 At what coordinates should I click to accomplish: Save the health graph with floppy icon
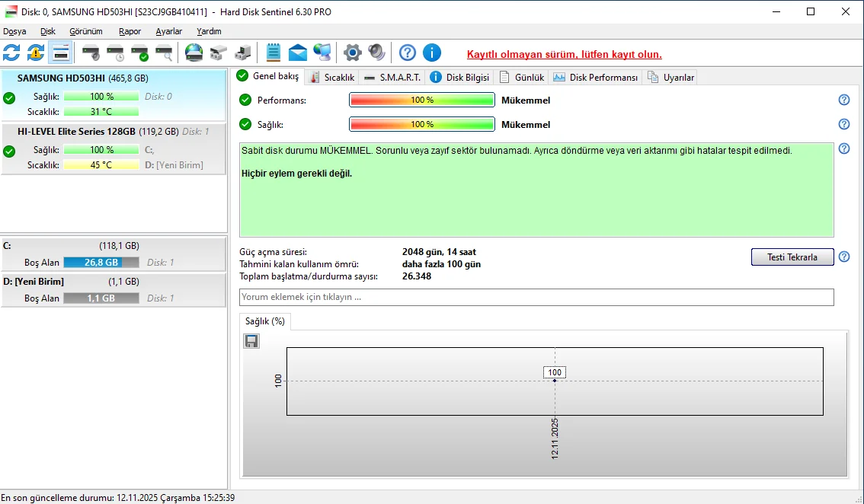coord(251,341)
